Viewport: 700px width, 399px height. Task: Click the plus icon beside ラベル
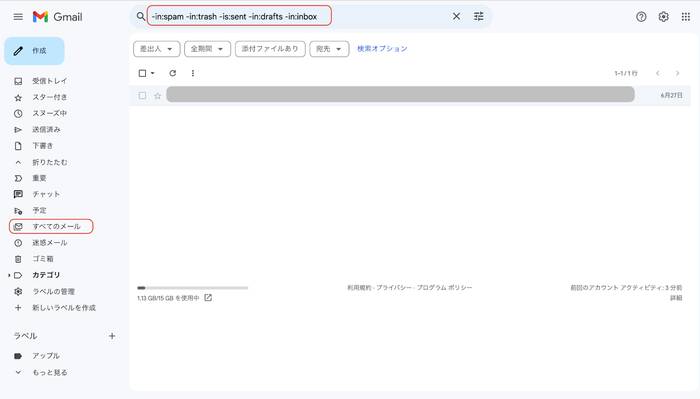click(112, 336)
